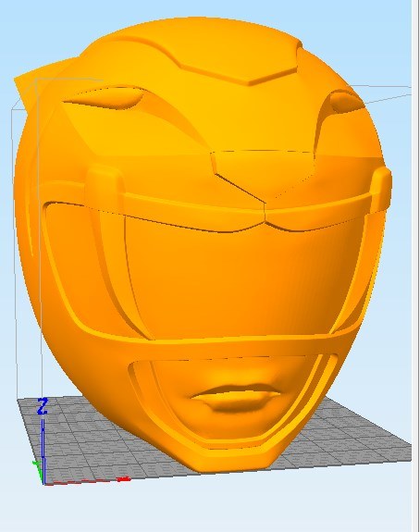Click the red X axis line
Screen dimensions: 420x532
88,481
